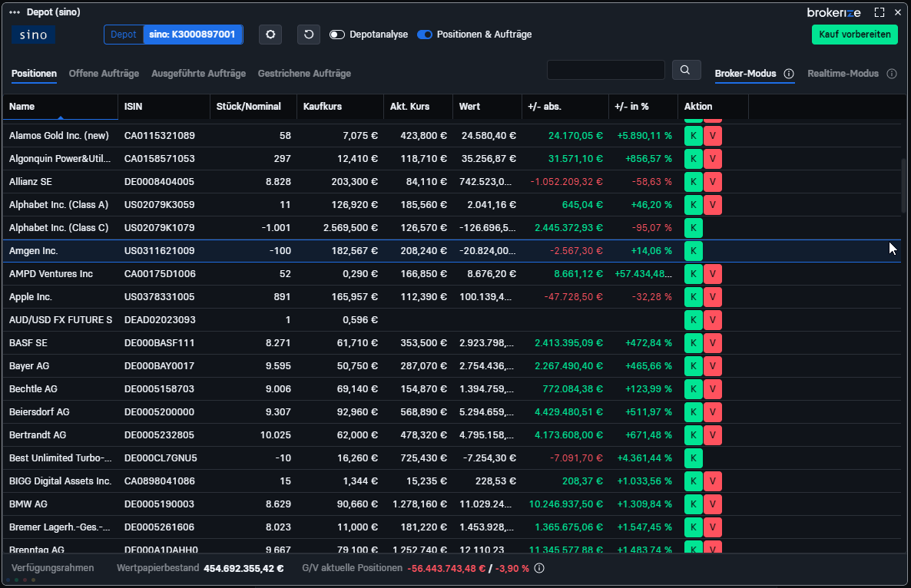Viewport: 911px width, 588px height.
Task: Sort table by Akt. Kurs column
Action: (x=418, y=107)
